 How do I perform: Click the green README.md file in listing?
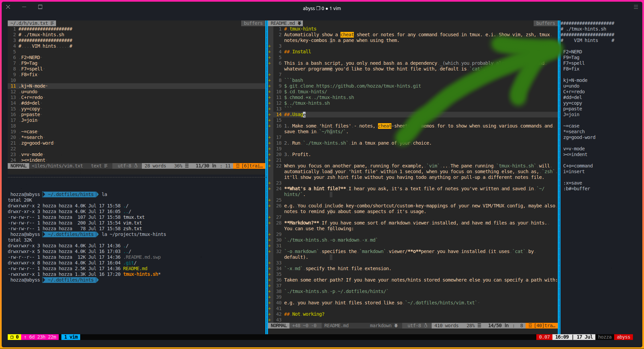click(x=135, y=268)
